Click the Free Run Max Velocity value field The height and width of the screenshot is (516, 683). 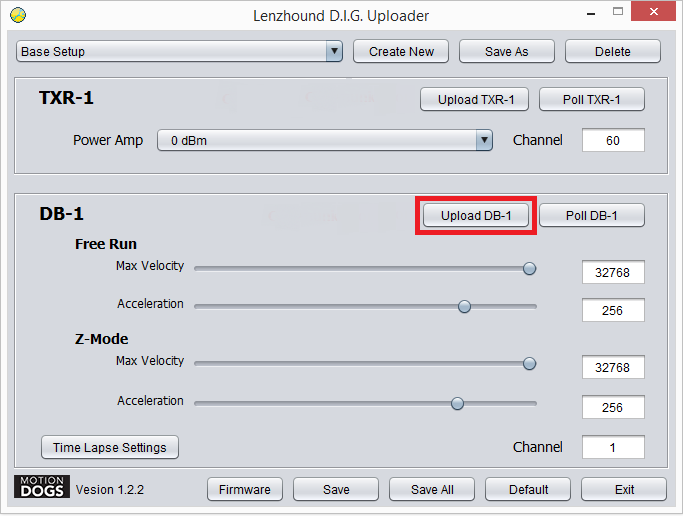point(613,272)
